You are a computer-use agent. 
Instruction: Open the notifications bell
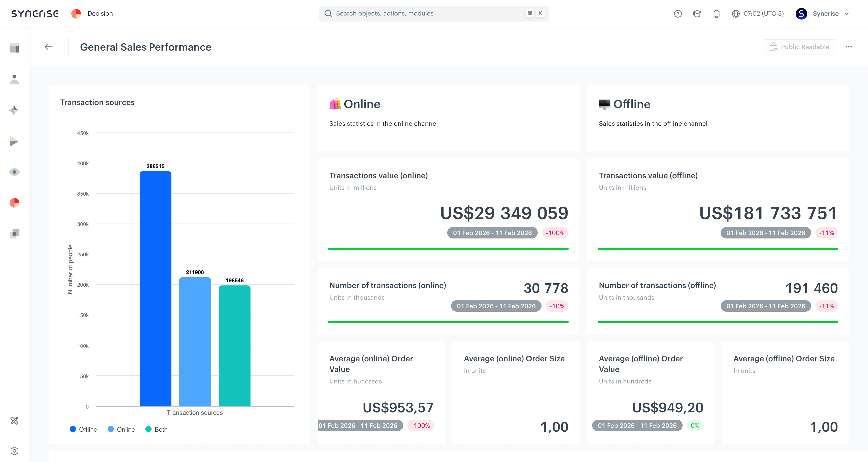click(x=716, y=13)
